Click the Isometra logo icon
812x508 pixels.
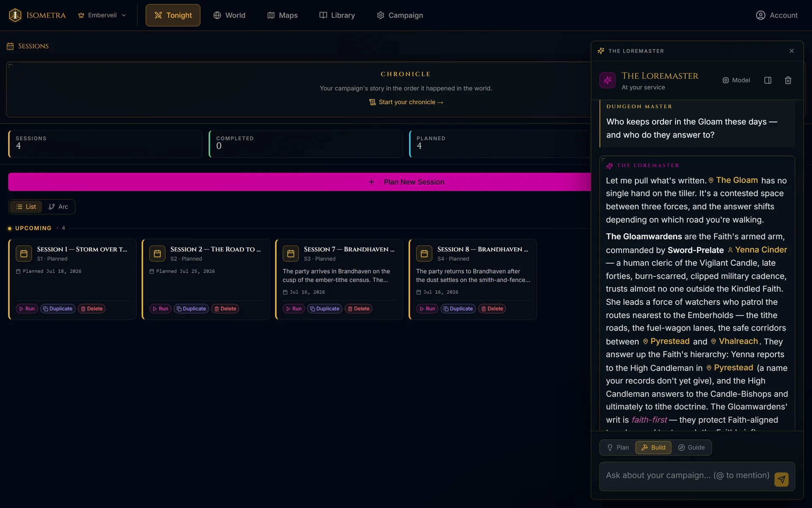15,15
